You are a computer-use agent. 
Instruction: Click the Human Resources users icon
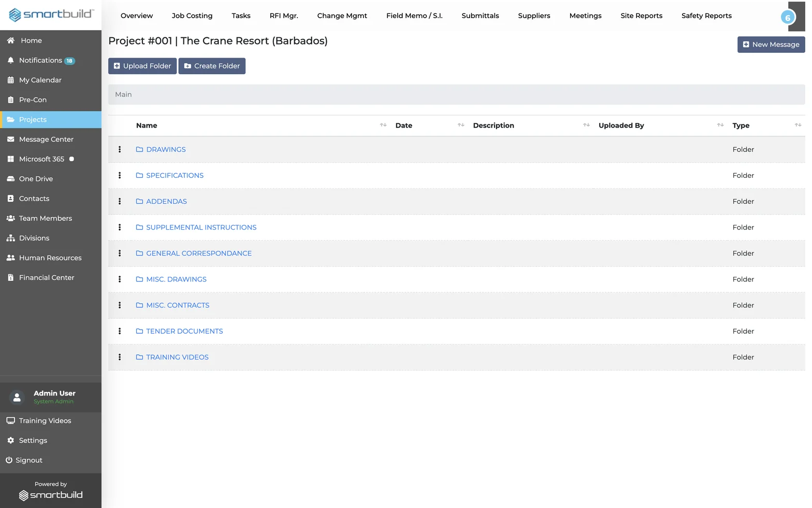(x=10, y=258)
